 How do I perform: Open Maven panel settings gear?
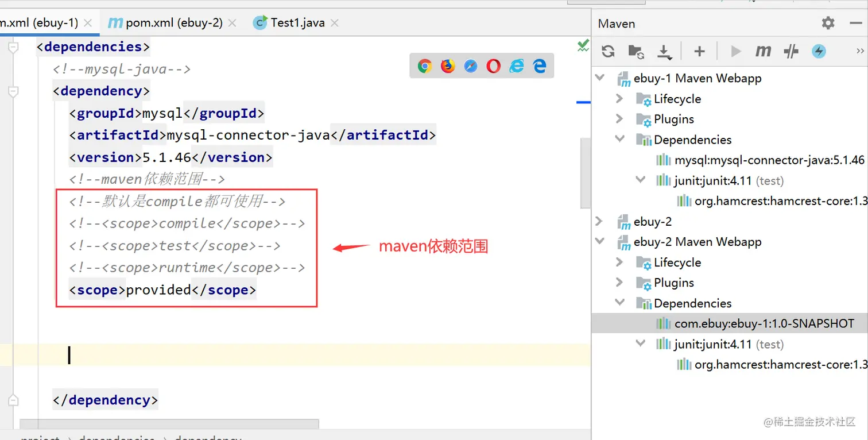pyautogui.click(x=828, y=23)
